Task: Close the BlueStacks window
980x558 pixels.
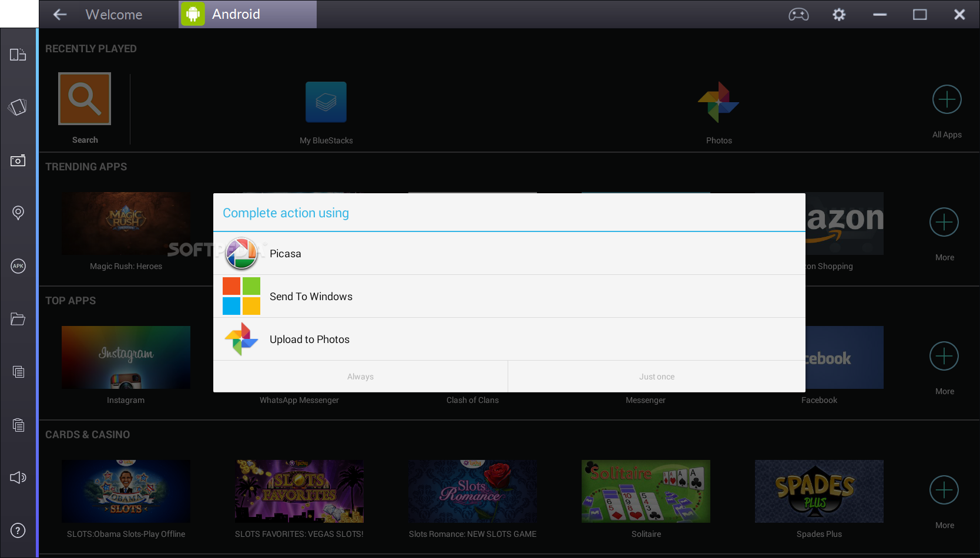Action: point(959,15)
